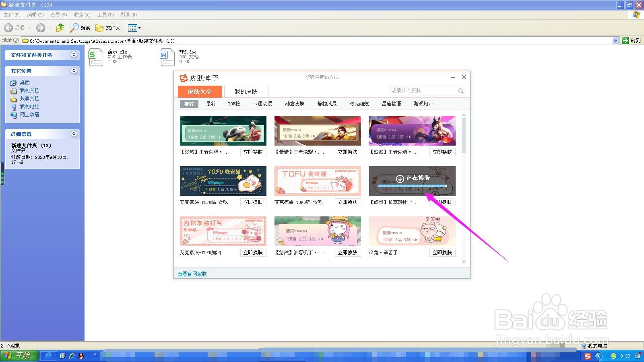Select the 游戏地带 category
Screen dimensions: 644x362
[x=423, y=104]
